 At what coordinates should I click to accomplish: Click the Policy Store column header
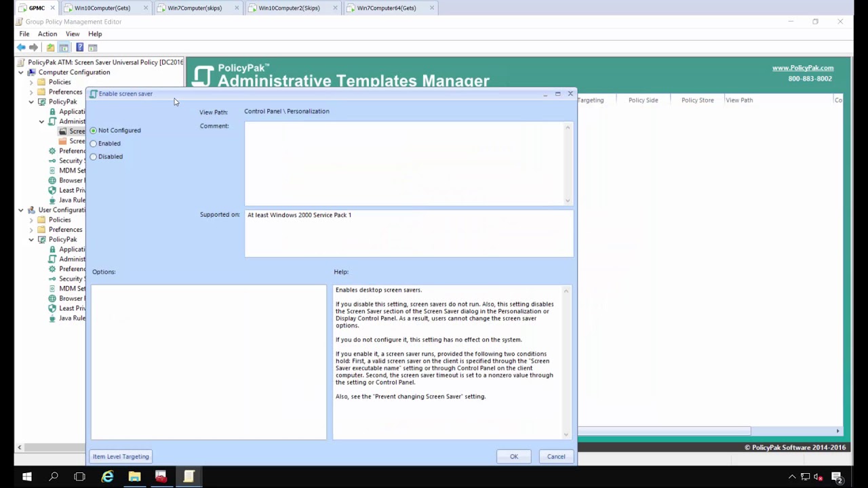697,100
